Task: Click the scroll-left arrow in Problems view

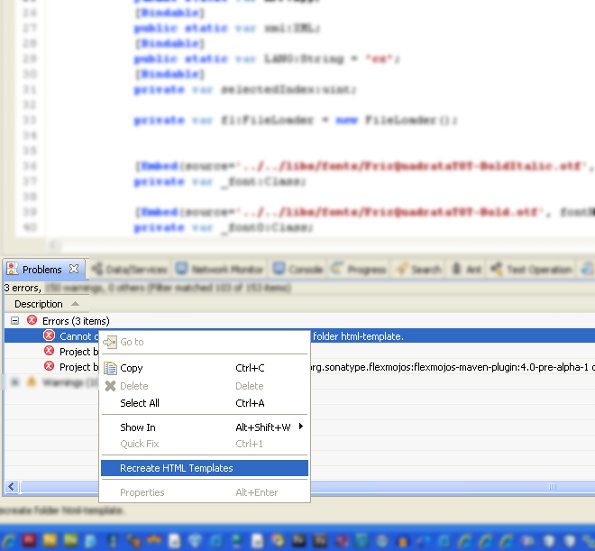Action: tap(11, 486)
